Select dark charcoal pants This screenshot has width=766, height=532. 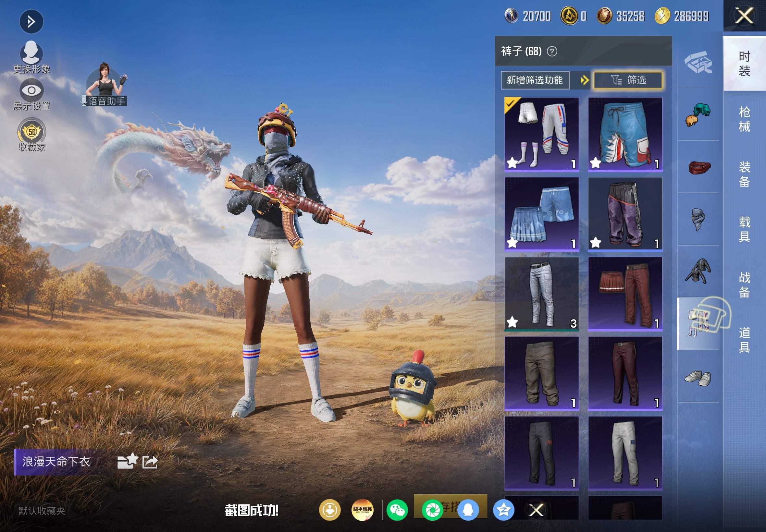pyautogui.click(x=542, y=453)
